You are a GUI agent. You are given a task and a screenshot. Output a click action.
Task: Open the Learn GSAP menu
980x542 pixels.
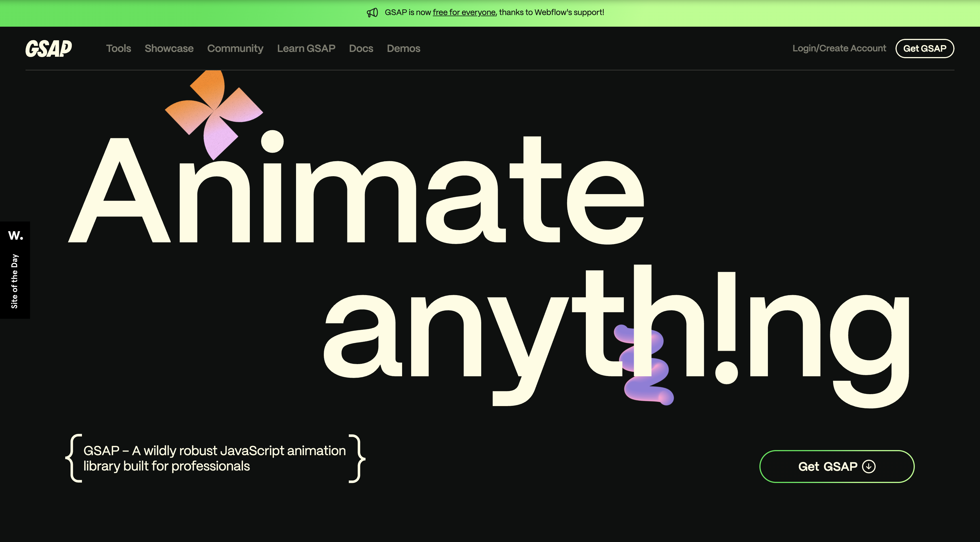306,48
